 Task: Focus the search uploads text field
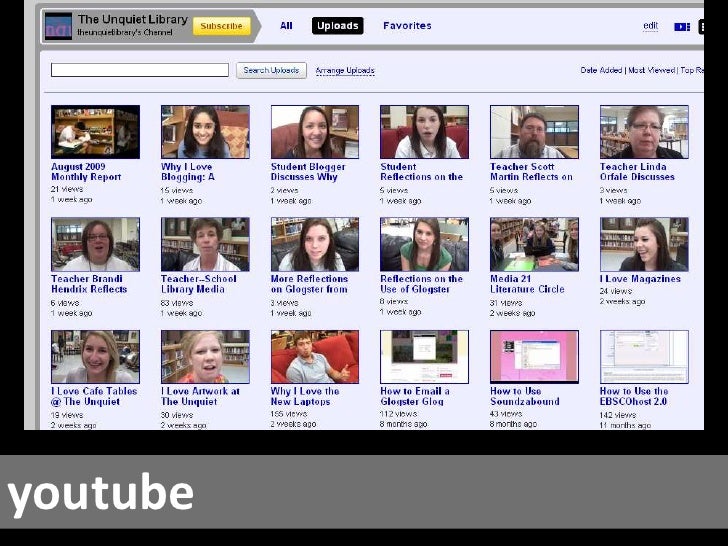coord(140,70)
